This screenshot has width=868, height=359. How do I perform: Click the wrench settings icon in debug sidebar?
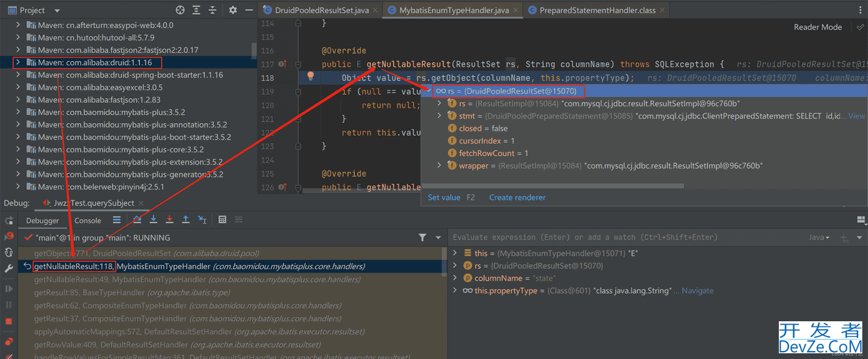pyautogui.click(x=9, y=268)
